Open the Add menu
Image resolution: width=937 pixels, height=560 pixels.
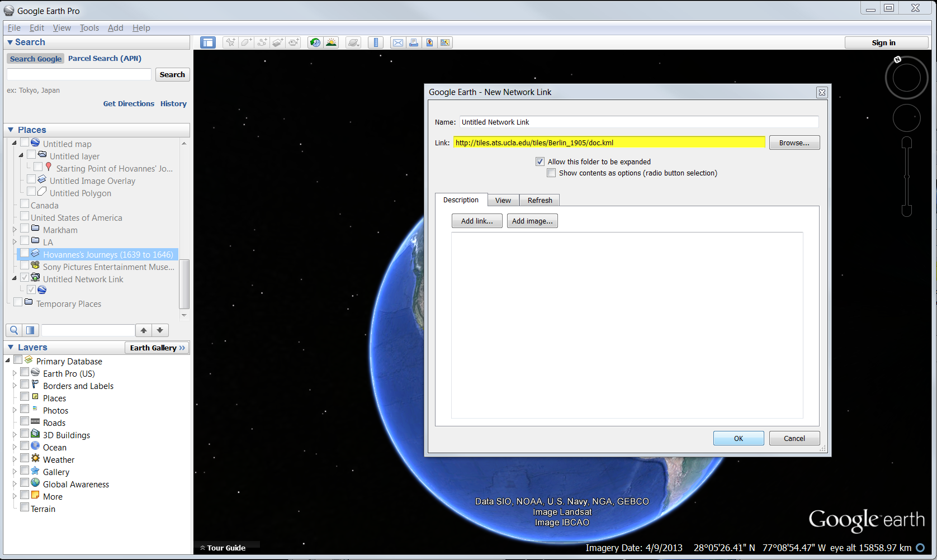[x=116, y=28]
